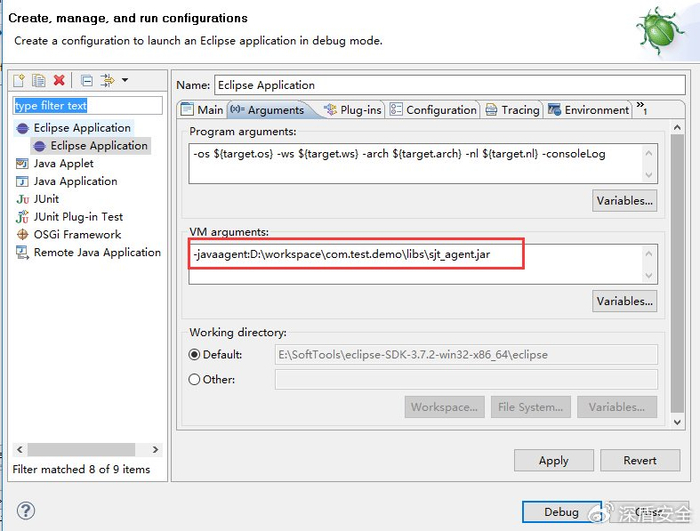Click the right panel vertical scrollbar thumb

677,273
